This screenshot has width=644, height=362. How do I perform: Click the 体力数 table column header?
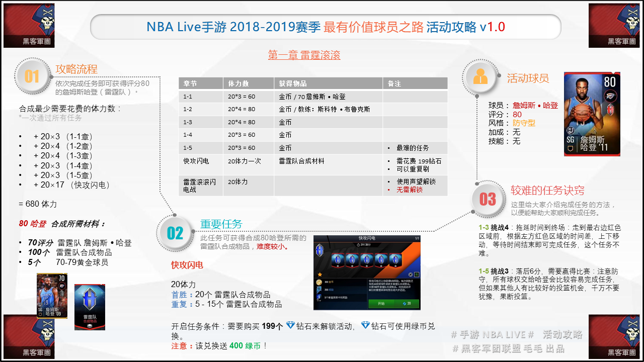pos(249,83)
